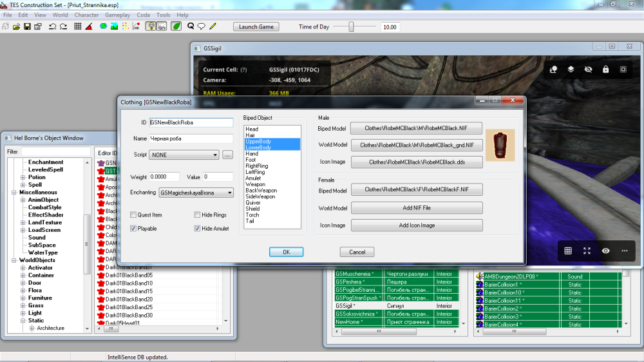
Task: Confirm the Clothing dialog with OK
Action: [x=287, y=252]
